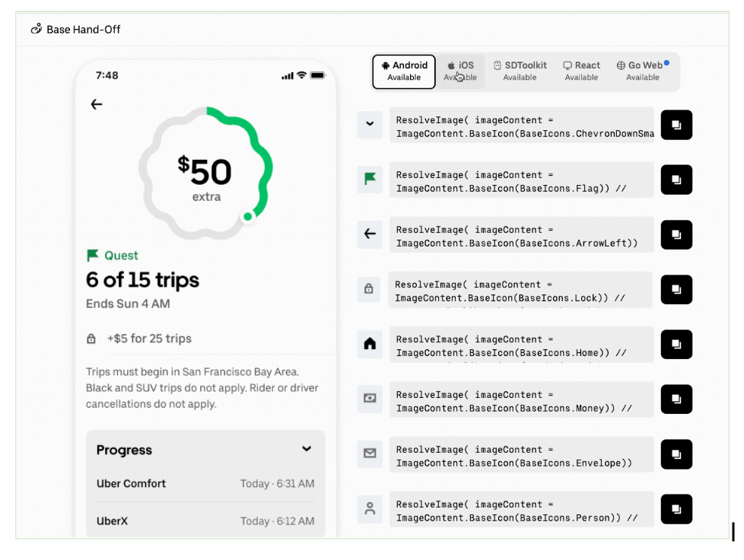Screen dimensions: 744x560
Task: Open the SDToolkit tab
Action: [520, 72]
